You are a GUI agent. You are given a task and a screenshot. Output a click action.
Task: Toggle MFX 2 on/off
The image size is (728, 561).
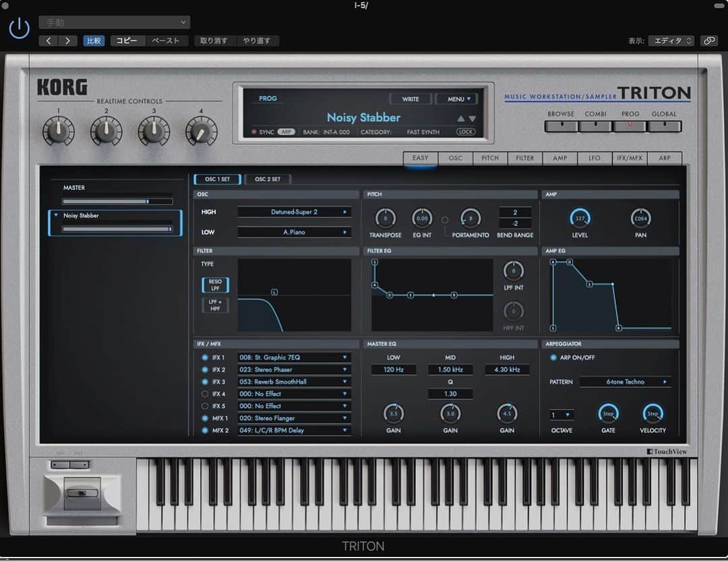[x=205, y=430]
